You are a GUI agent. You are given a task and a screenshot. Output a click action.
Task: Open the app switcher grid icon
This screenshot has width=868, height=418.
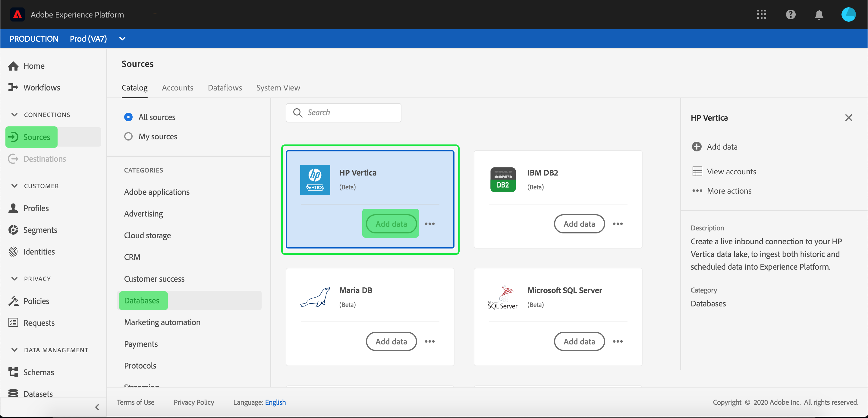pyautogui.click(x=761, y=14)
